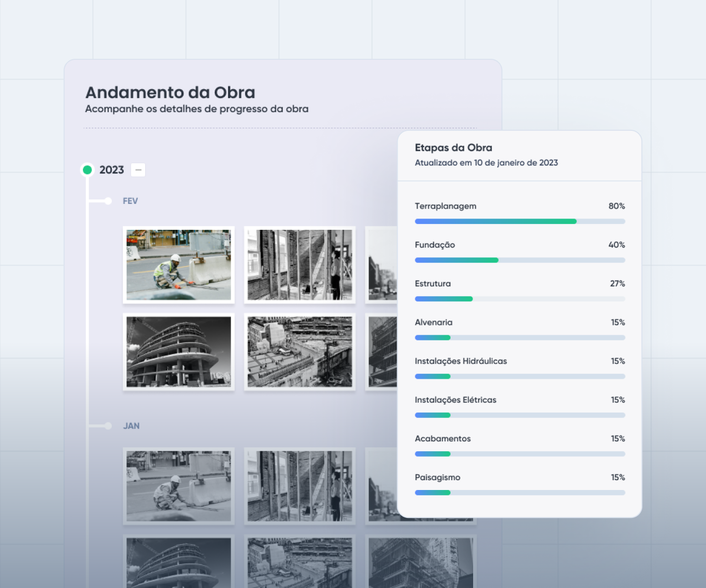Click the Terraplanagem progress bar
Screen dimensions: 706x588
click(520, 221)
